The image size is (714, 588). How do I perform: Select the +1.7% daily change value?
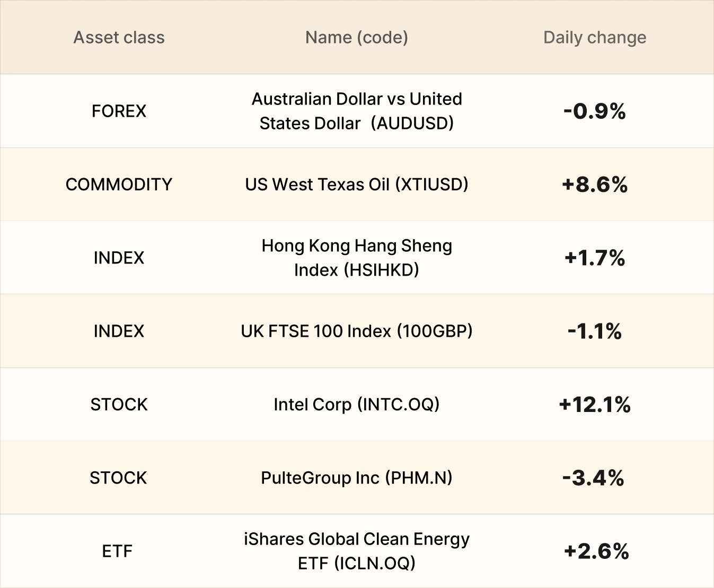click(595, 258)
